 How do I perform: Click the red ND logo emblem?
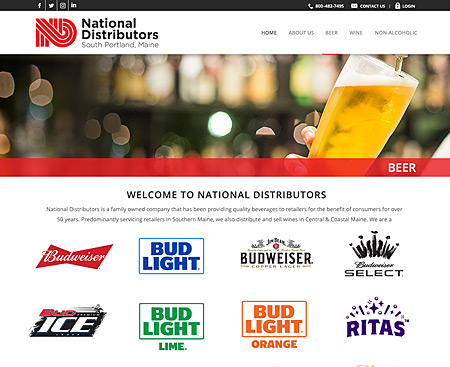pyautogui.click(x=56, y=33)
